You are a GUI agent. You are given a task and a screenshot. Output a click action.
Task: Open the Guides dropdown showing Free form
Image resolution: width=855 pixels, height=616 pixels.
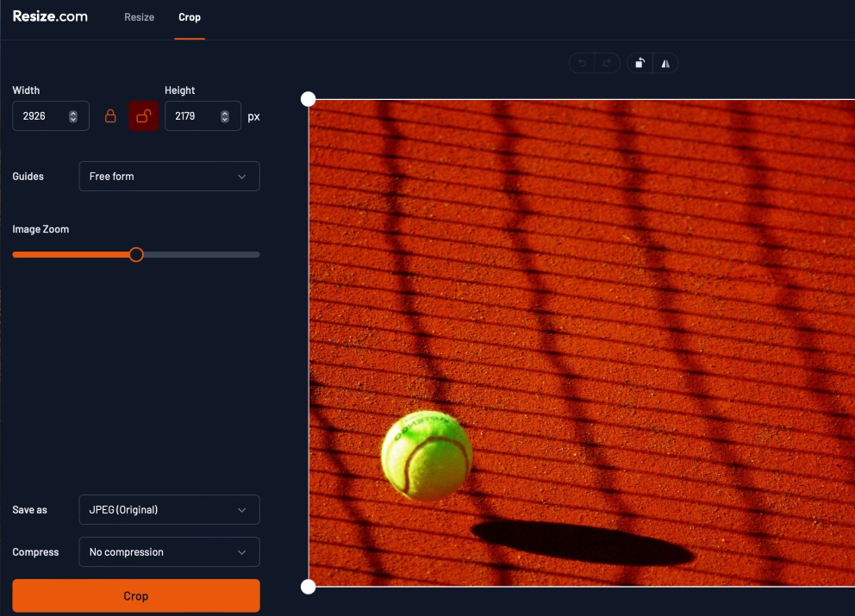coord(169,176)
